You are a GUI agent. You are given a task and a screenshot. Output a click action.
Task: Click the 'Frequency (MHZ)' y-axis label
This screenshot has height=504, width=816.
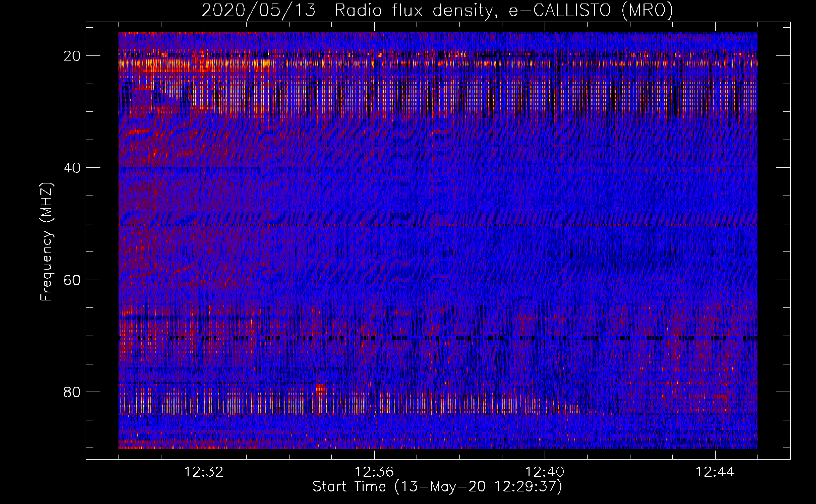(x=46, y=242)
